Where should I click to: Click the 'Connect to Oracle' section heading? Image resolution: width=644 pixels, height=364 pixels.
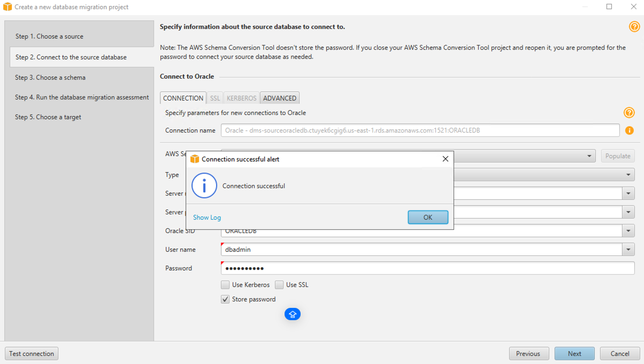(187, 76)
